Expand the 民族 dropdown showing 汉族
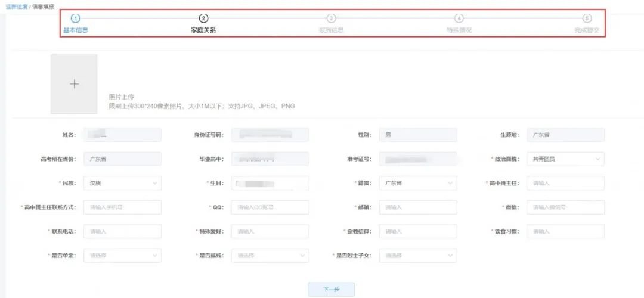The height and width of the screenshot is (298, 644). 122,183
